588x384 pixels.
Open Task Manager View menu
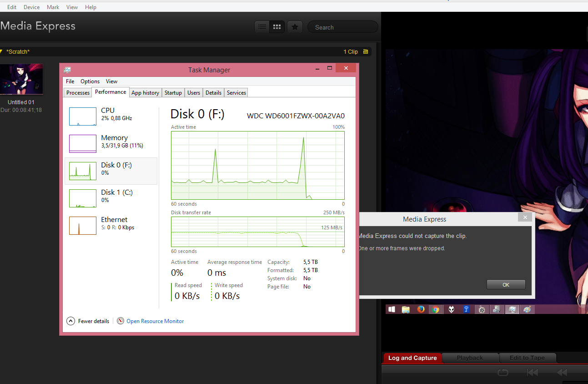[111, 81]
